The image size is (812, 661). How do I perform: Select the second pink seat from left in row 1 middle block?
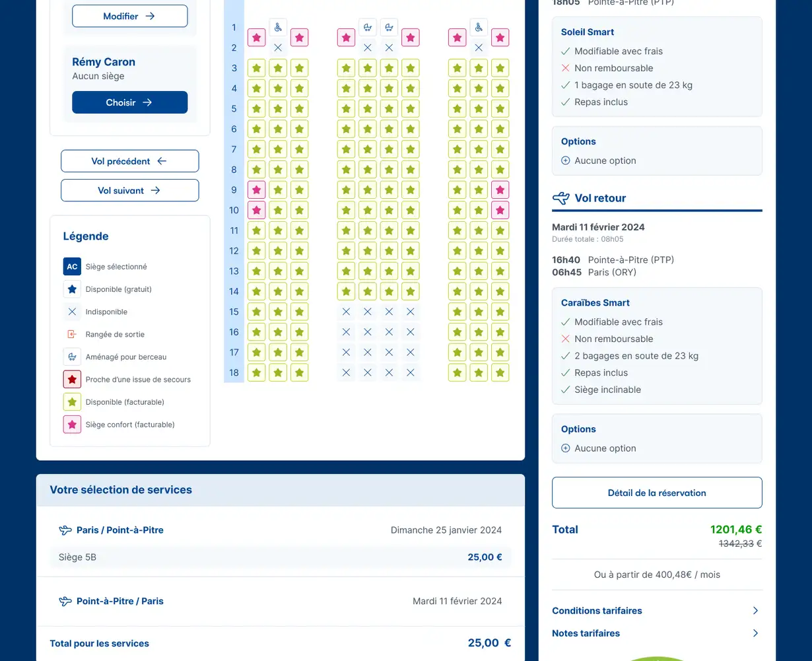411,38
